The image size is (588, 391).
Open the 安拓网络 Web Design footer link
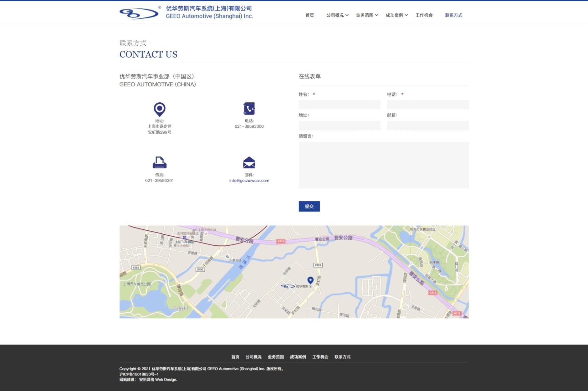pyautogui.click(x=158, y=379)
